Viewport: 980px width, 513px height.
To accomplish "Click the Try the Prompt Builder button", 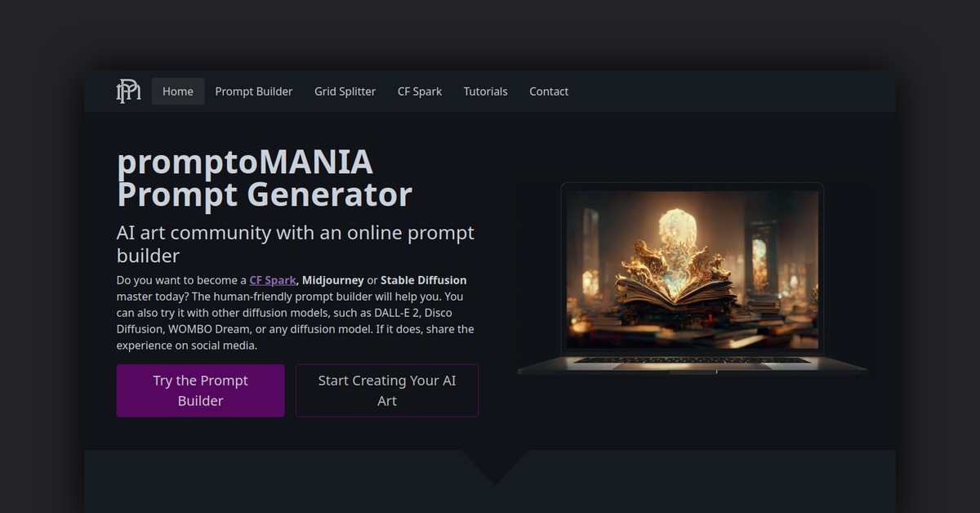I will (x=200, y=390).
